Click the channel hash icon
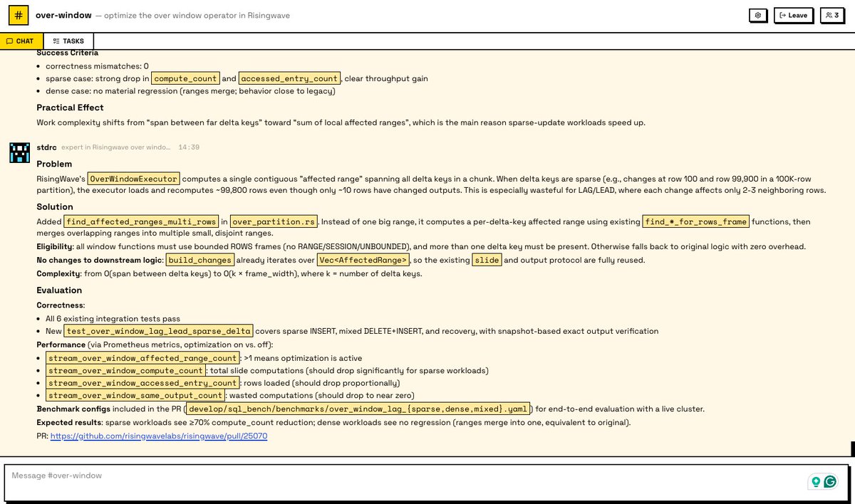Screen dimensions: 855x504 click(19, 15)
